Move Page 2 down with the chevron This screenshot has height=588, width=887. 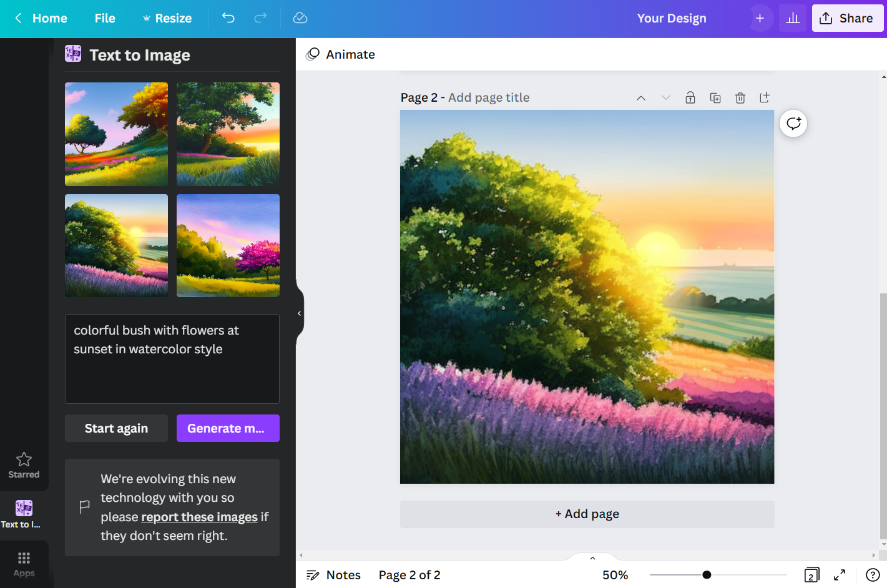665,97
